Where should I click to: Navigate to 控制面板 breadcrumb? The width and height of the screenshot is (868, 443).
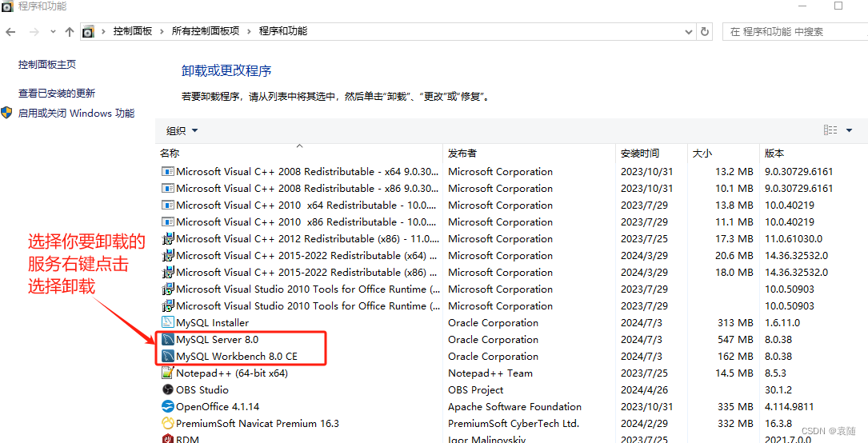pyautogui.click(x=132, y=31)
